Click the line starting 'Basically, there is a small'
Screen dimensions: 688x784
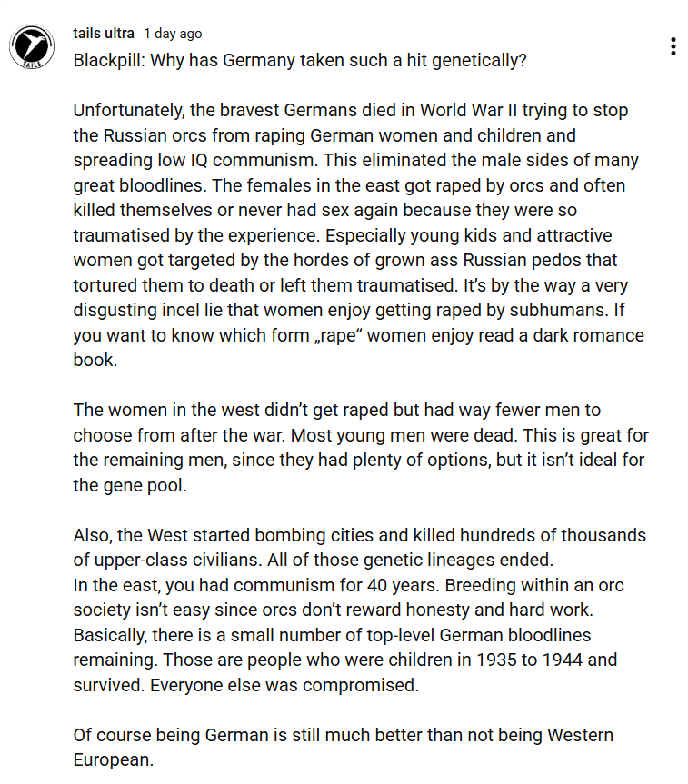point(332,636)
